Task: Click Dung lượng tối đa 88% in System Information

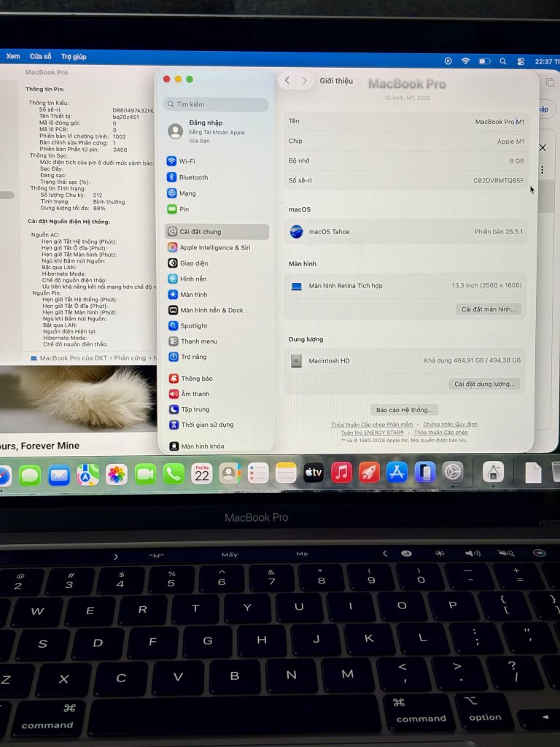Action: (74, 208)
